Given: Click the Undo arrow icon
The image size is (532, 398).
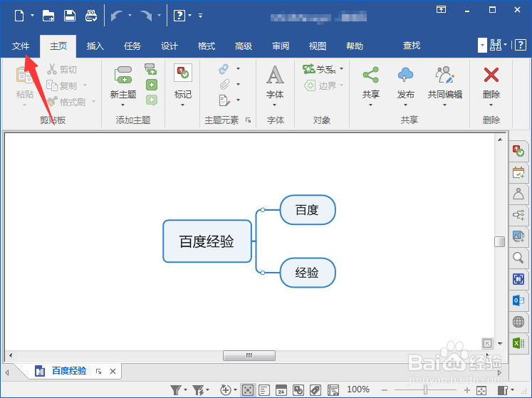Looking at the screenshot, I should click(116, 16).
